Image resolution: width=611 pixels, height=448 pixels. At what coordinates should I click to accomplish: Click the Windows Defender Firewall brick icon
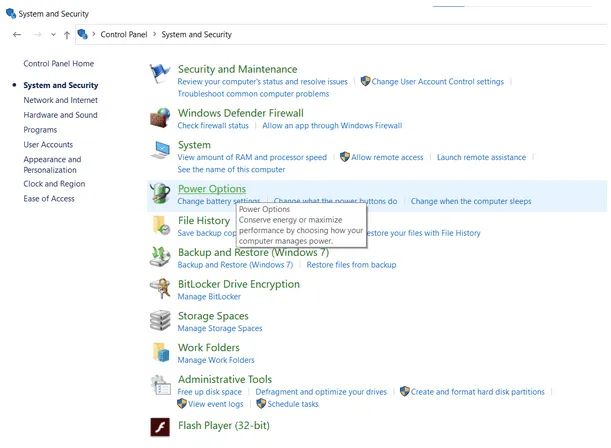[x=160, y=118]
